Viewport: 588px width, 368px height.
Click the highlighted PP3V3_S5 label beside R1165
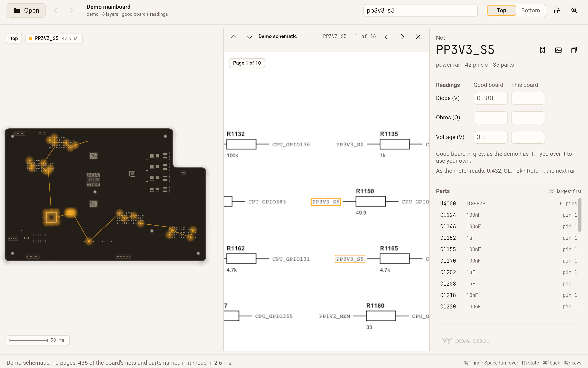pos(350,259)
